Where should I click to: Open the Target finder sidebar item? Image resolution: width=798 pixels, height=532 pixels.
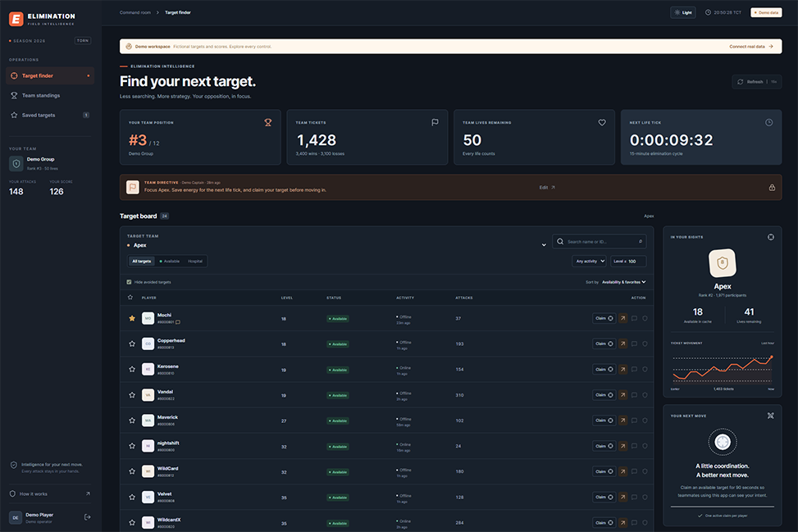tap(50, 75)
